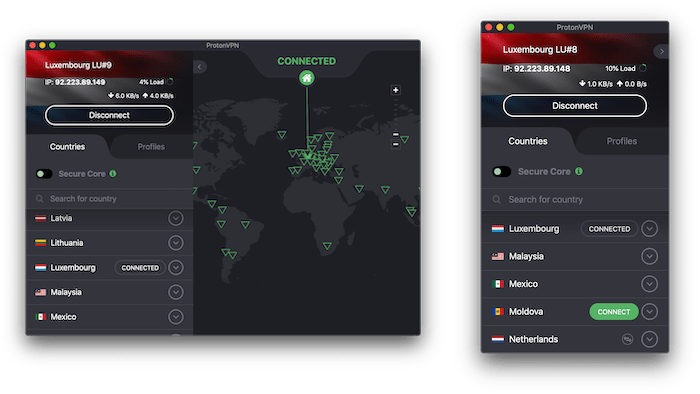Click Netherlands P2P icon in small window

(627, 340)
